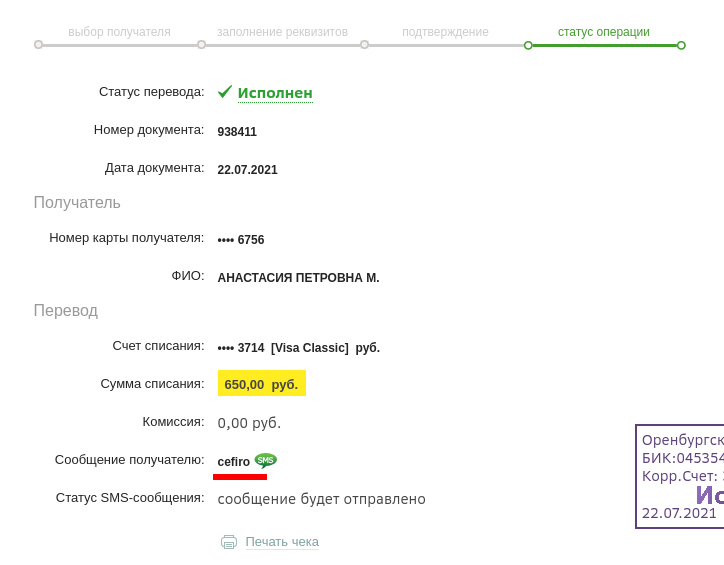
Task: Select the заполнение реквизитов step
Action: pyautogui.click(x=282, y=32)
